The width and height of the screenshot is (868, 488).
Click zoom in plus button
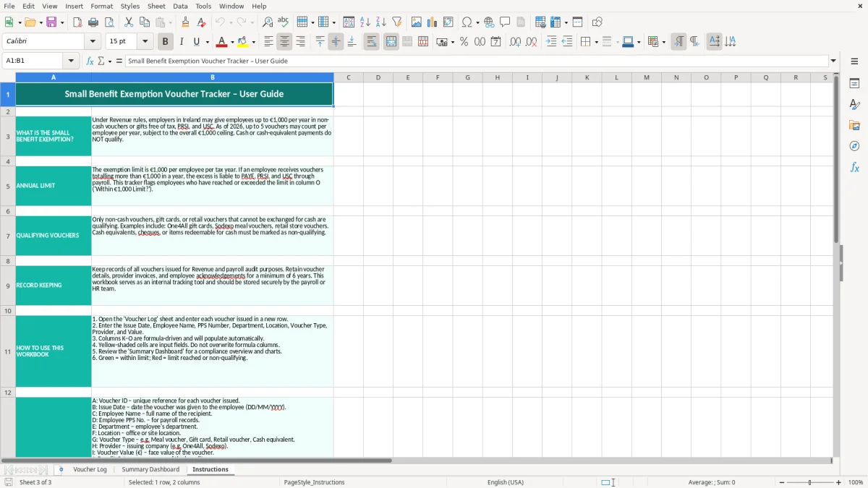[x=839, y=482]
